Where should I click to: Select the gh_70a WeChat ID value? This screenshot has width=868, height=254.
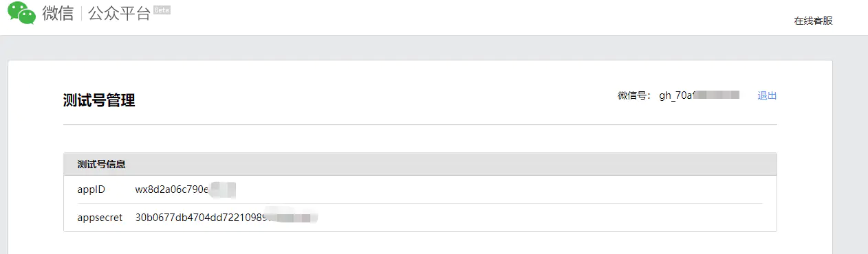(x=677, y=95)
